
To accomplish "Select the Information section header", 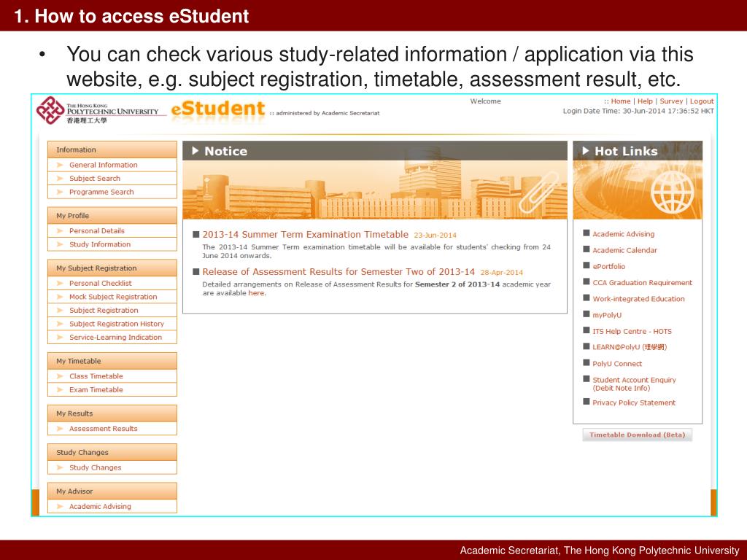I will click(x=112, y=149).
